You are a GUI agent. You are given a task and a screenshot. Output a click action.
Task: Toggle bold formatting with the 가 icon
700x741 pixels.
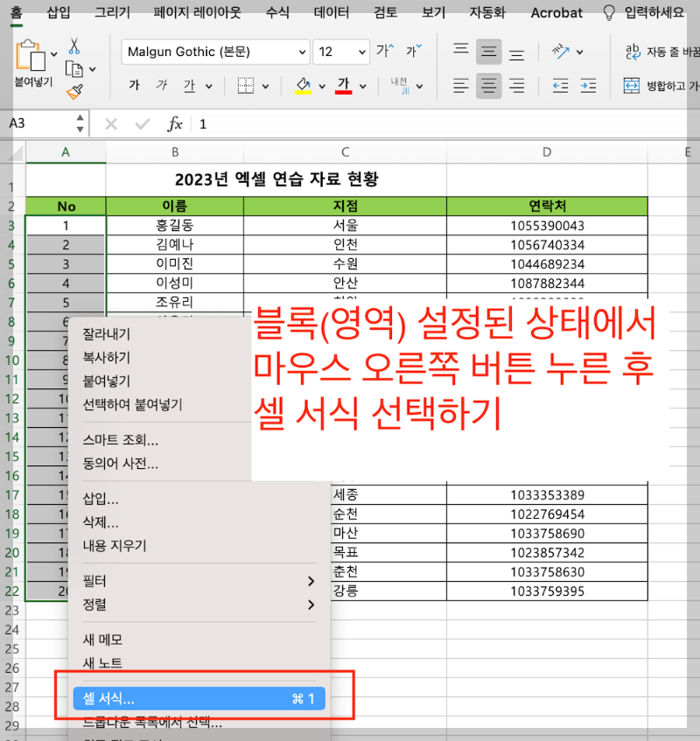(136, 86)
